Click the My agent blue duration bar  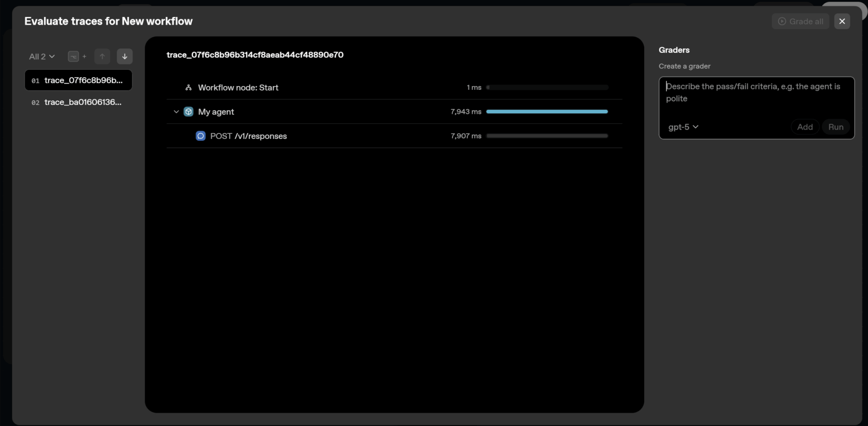pyautogui.click(x=547, y=112)
